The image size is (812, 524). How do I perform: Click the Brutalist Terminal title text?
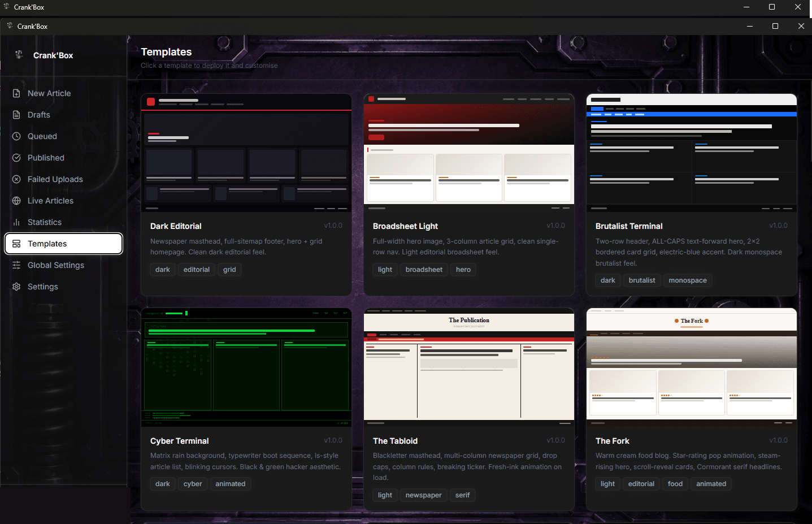pos(629,226)
